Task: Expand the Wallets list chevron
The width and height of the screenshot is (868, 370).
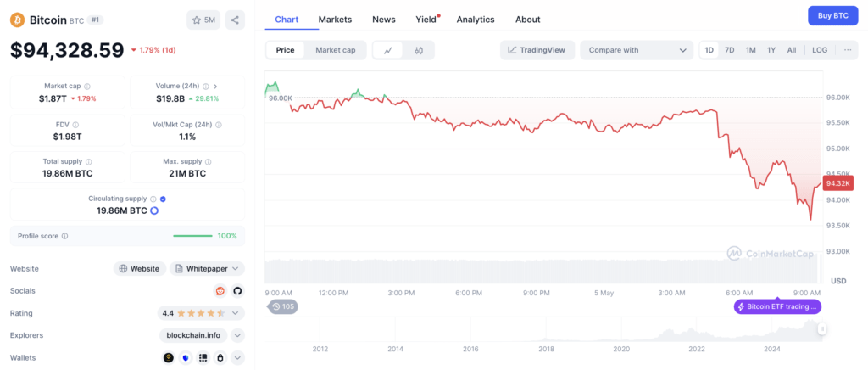Action: pyautogui.click(x=237, y=358)
